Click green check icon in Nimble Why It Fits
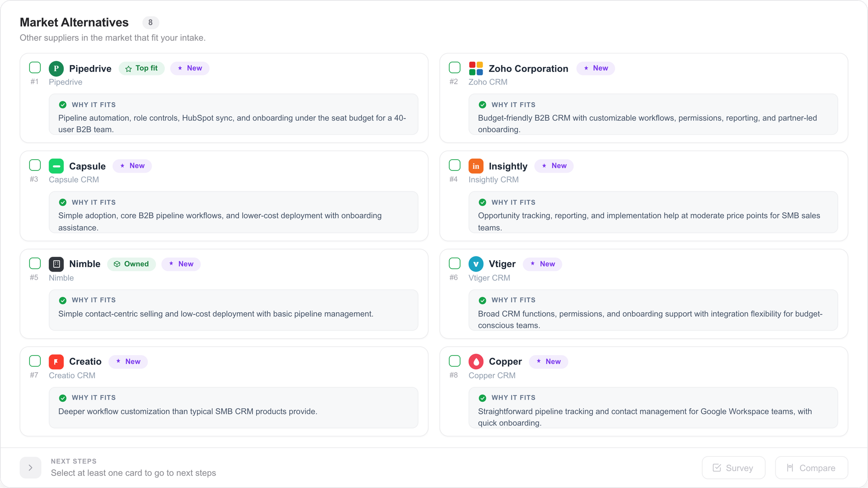The width and height of the screenshot is (868, 488). 63,301
